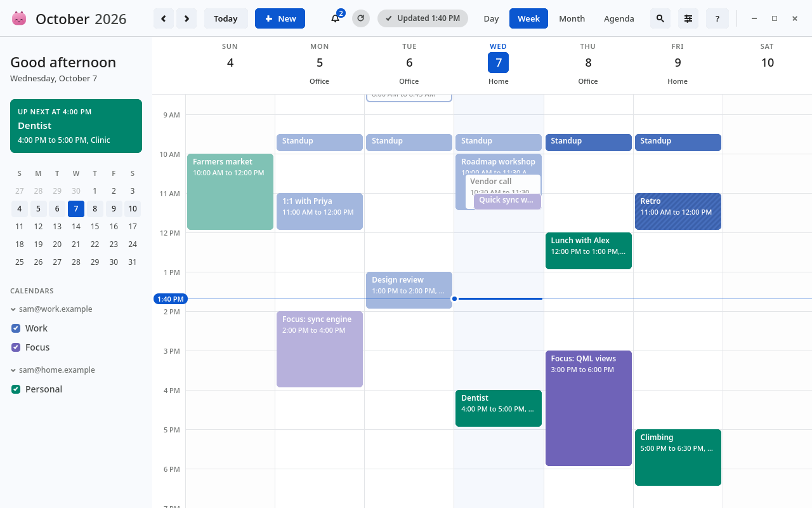Click the Today button
Image resolution: width=812 pixels, height=508 pixels.
[226, 18]
